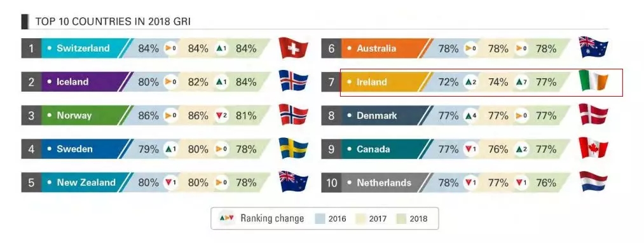
Task: Select the Denmark rank 8 number box
Action: (331, 116)
